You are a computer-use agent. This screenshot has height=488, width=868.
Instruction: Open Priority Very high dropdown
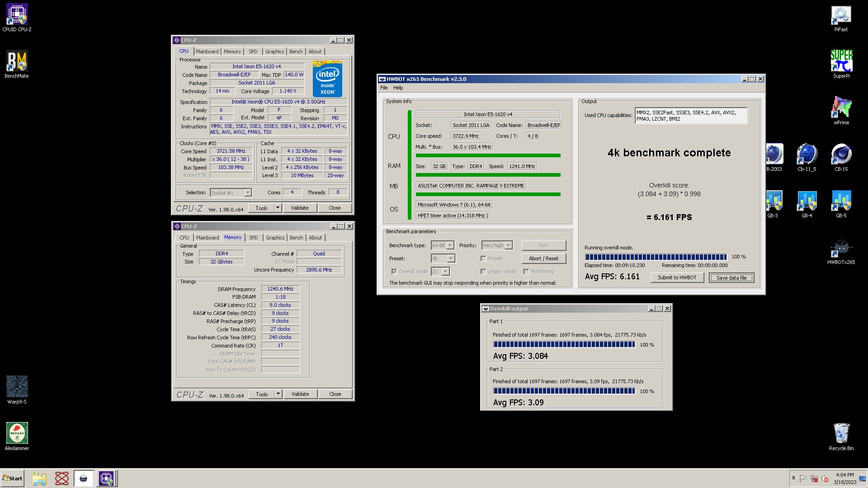pyautogui.click(x=497, y=245)
